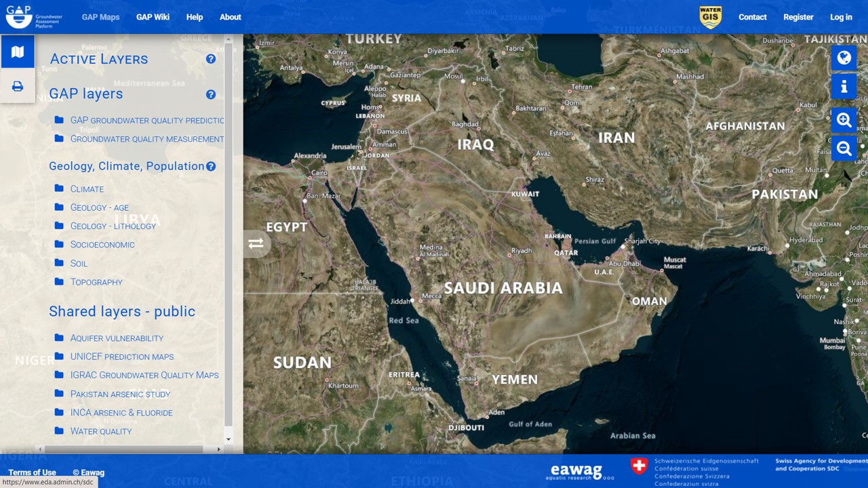Click the Saudi Arabia label on map
The height and width of the screenshot is (488, 868).
503,288
